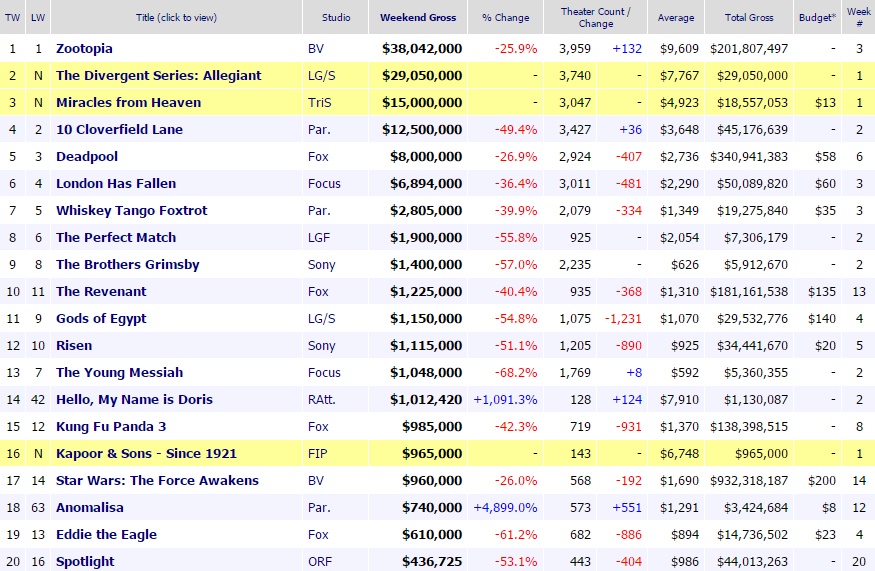Sort by Theater Count / Change header
Screen dimensions: 875x571
pos(595,17)
